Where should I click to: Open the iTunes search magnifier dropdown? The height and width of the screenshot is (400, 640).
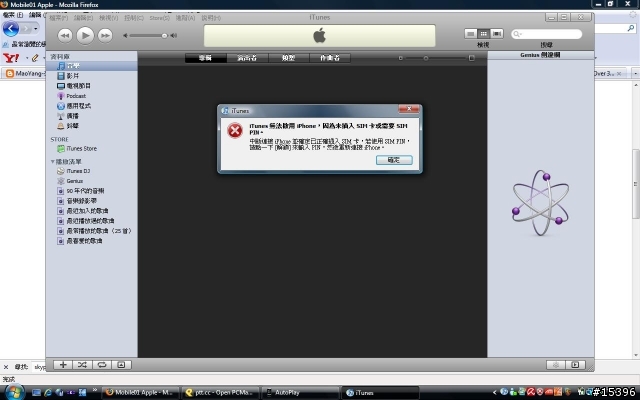517,34
